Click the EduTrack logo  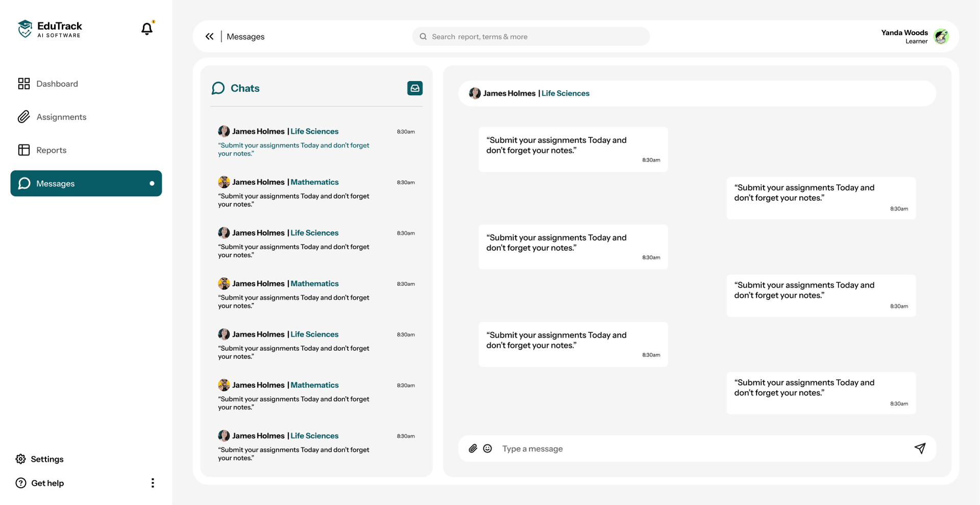tap(50, 29)
